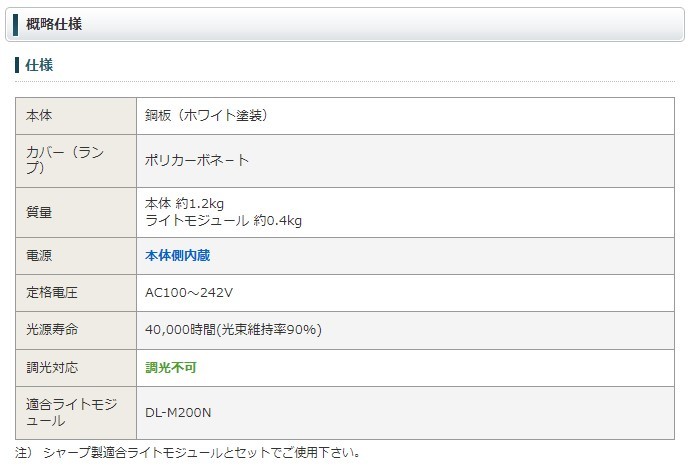Select the AC100～242V value
Screen dimensions: 690x472
pyautogui.click(x=189, y=292)
